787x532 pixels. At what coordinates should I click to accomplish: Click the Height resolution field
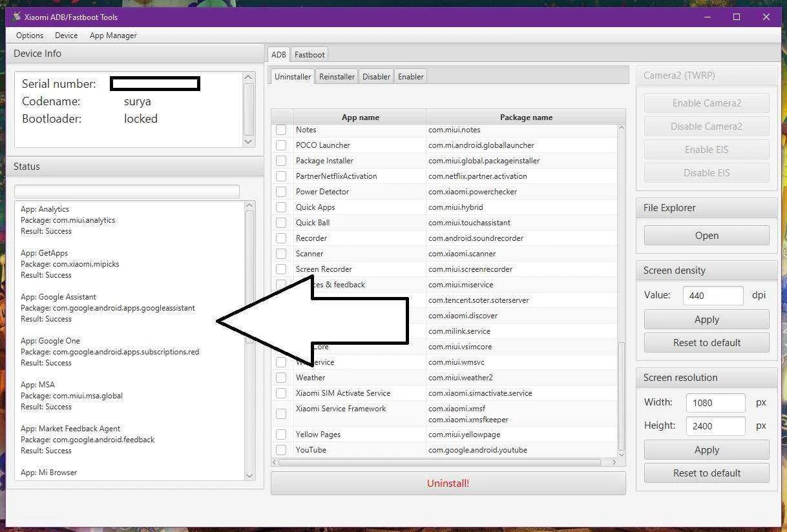coord(715,425)
